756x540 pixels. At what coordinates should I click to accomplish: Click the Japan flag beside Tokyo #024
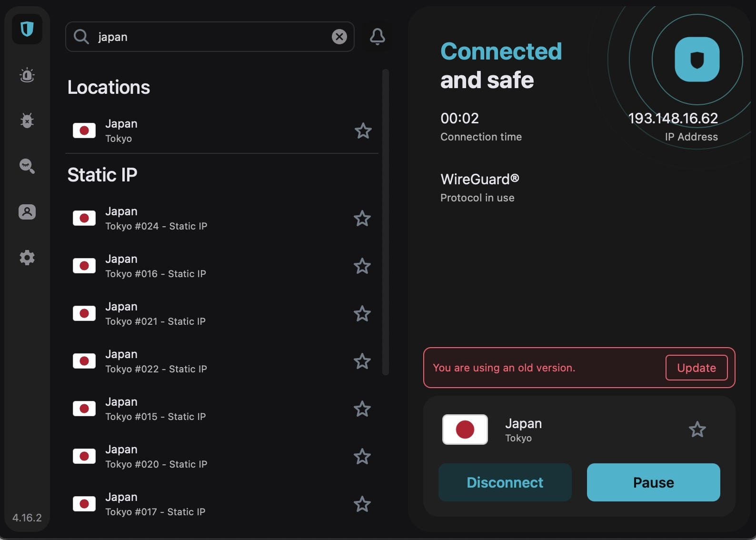[x=84, y=219]
